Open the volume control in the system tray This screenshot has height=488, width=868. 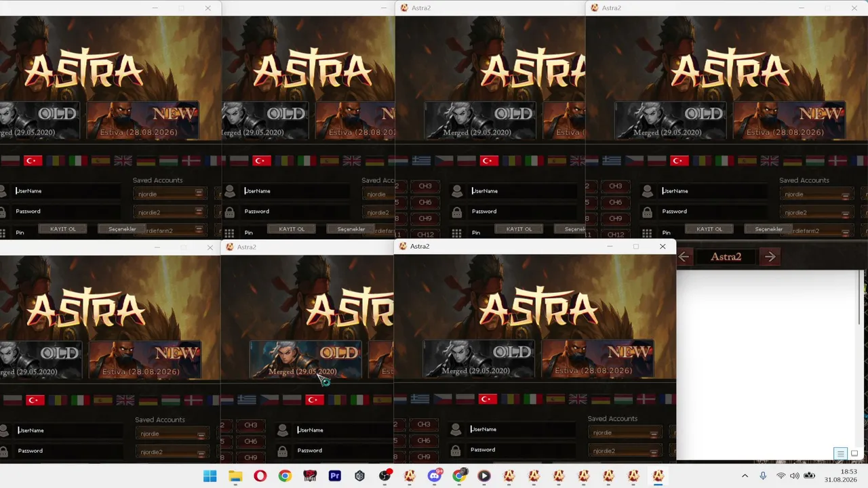click(794, 476)
